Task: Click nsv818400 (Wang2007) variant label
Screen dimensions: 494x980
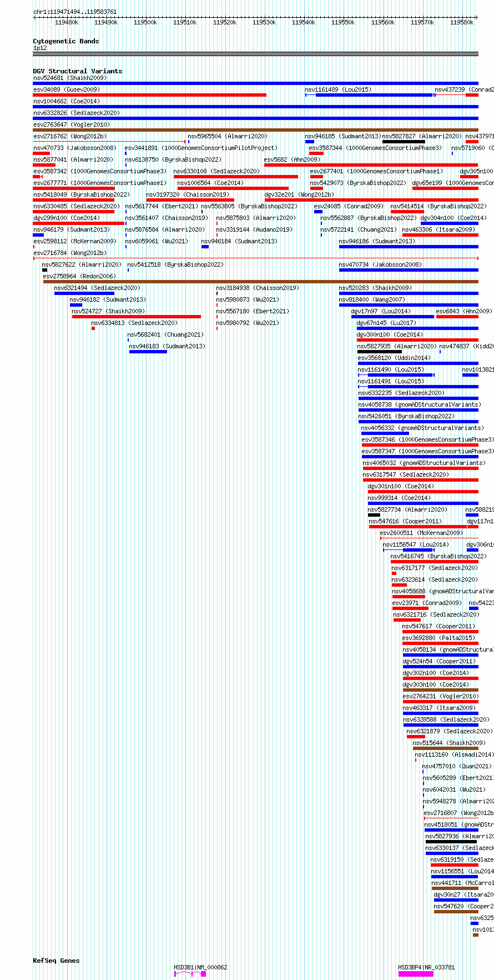Action: point(372,299)
